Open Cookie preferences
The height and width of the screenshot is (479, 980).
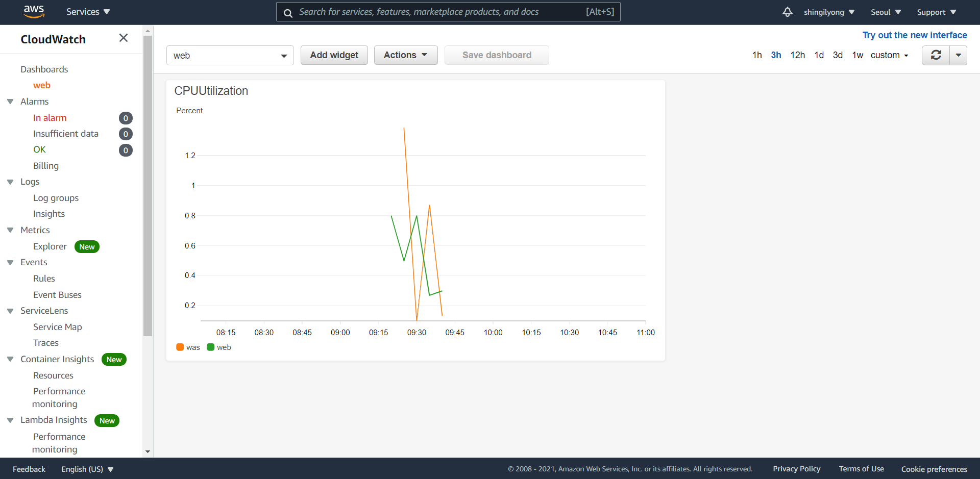(934, 469)
